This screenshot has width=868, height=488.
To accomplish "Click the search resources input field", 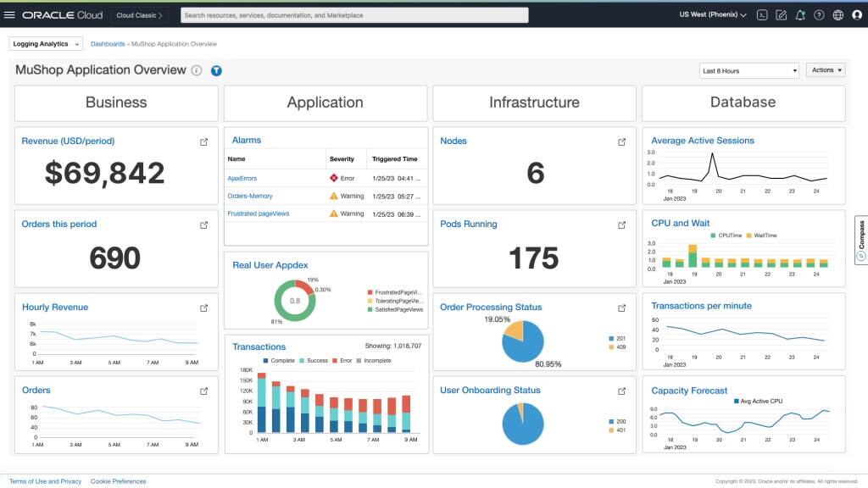I will click(x=352, y=14).
